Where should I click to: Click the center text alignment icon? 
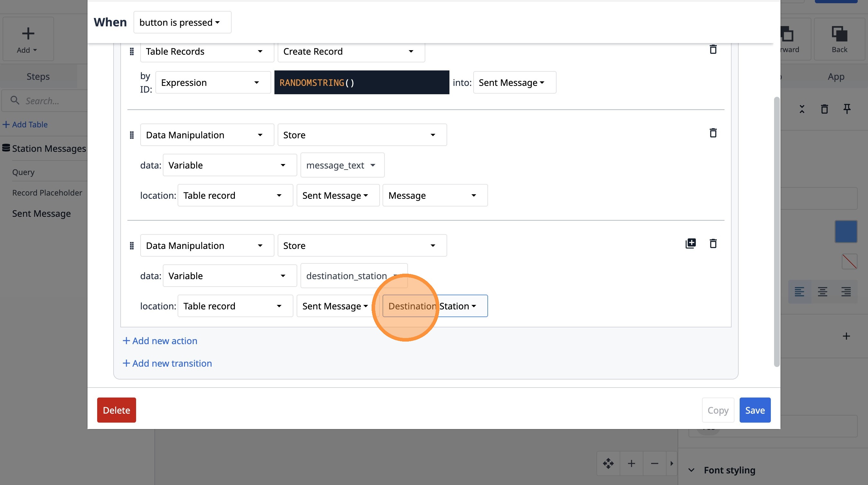click(822, 292)
